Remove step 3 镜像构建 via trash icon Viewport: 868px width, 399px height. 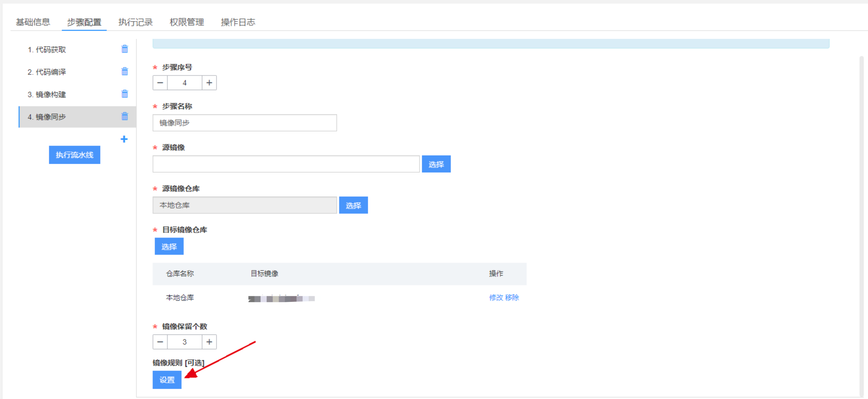coord(124,94)
